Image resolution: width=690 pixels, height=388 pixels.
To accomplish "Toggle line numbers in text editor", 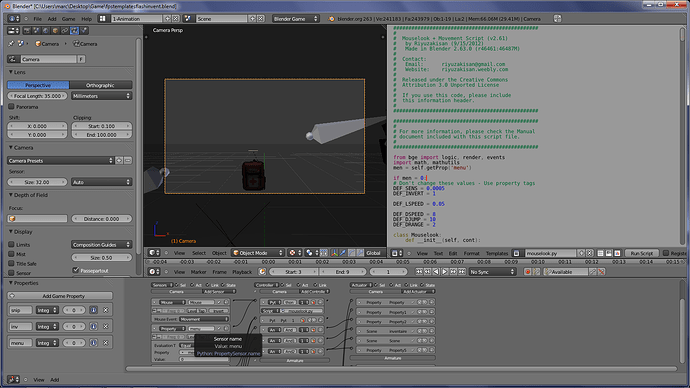I will pos(600,253).
